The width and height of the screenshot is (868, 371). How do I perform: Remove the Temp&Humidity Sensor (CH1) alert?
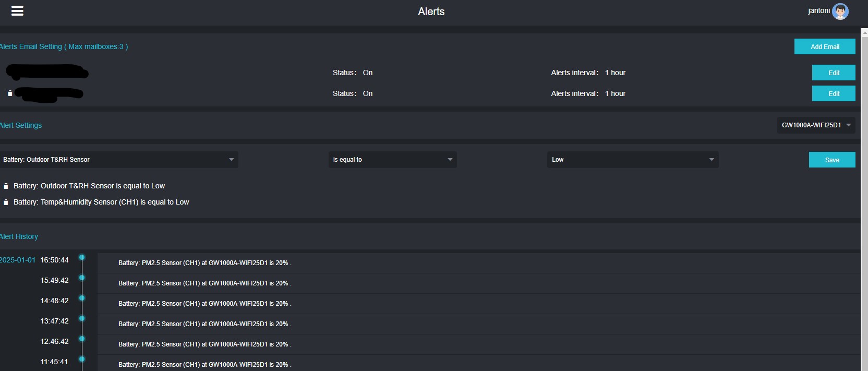click(x=6, y=202)
